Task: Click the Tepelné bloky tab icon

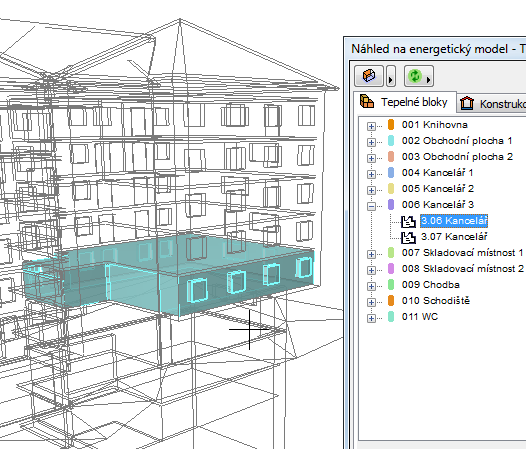Action: click(367, 101)
